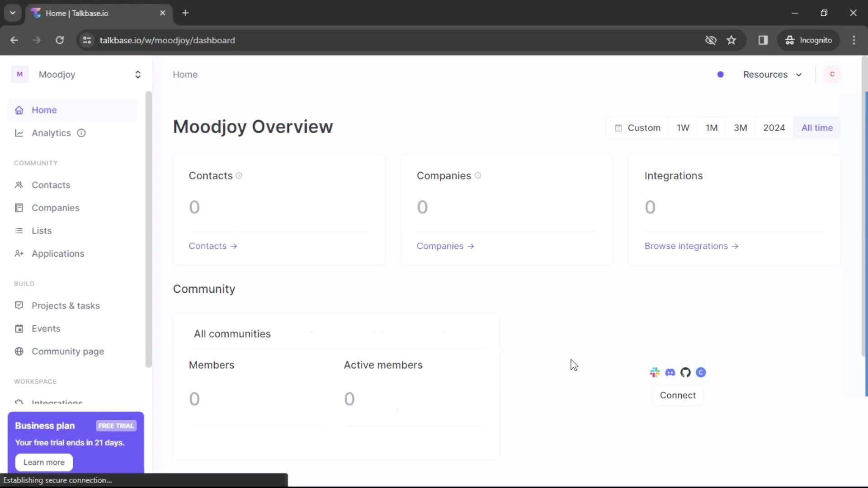Click the Contacts arrow link

213,245
